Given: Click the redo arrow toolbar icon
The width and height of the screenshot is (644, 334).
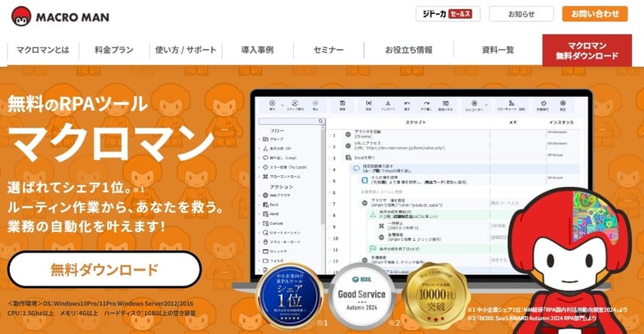Looking at the screenshot, I should [427, 104].
